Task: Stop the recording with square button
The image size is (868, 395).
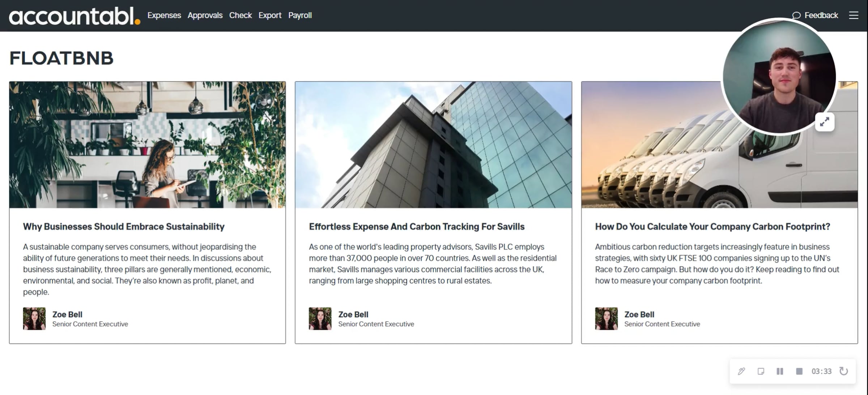Action: [799, 371]
